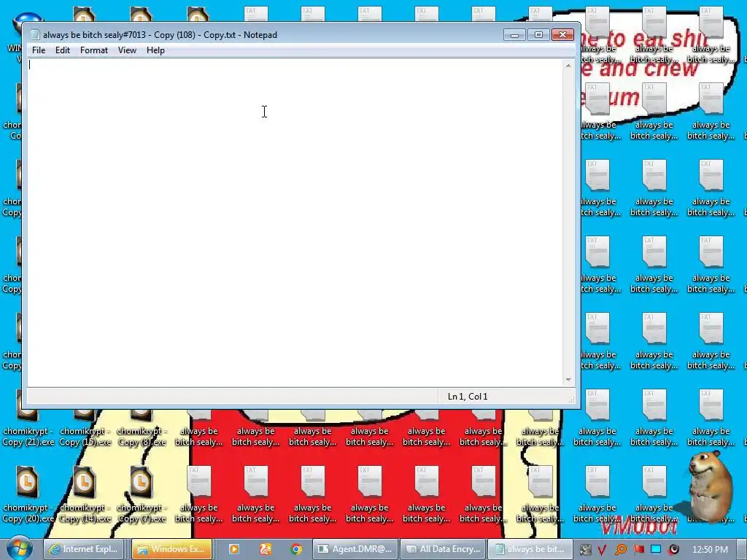Select chomikrypt - Copy (7).exe desktop icon
Screen dimensions: 747x560
pyautogui.click(x=142, y=495)
